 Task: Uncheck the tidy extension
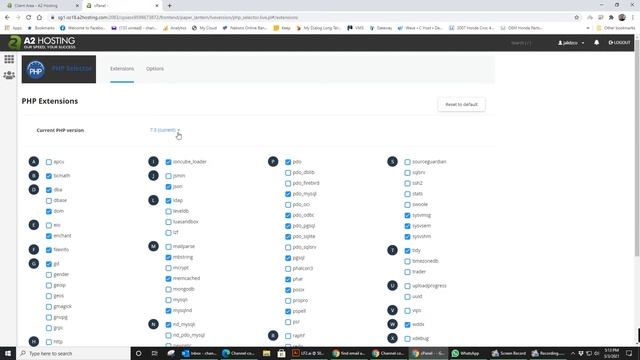[x=407, y=251]
